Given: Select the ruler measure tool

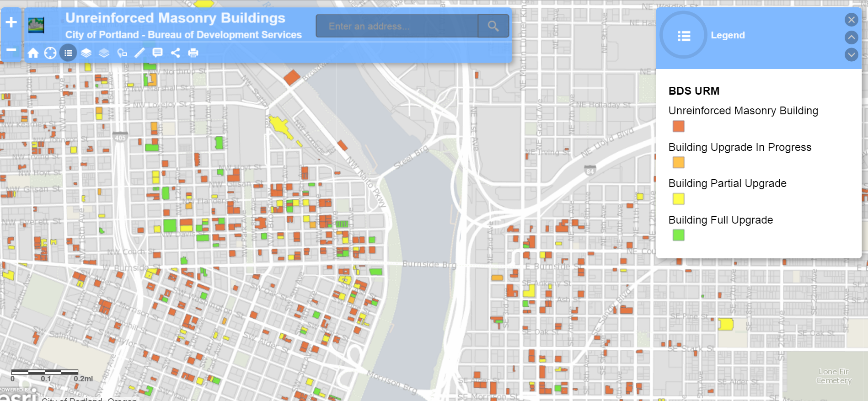Looking at the screenshot, I should pos(139,53).
